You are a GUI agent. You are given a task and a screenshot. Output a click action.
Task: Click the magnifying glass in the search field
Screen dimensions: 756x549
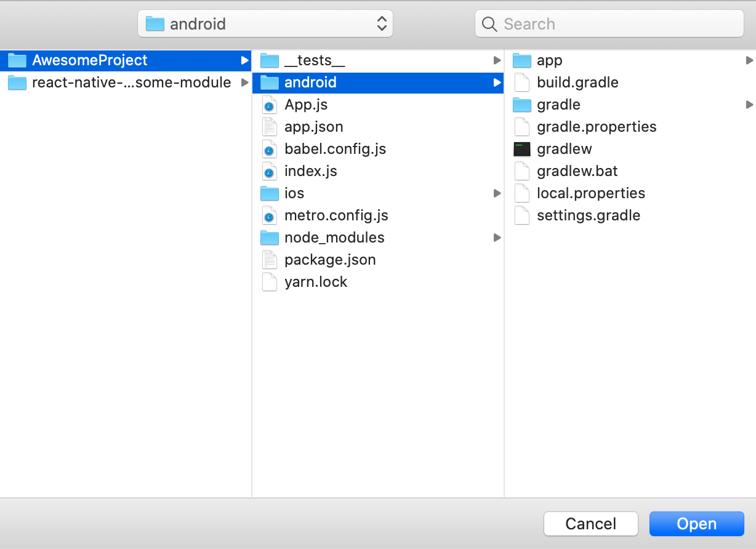click(x=489, y=23)
